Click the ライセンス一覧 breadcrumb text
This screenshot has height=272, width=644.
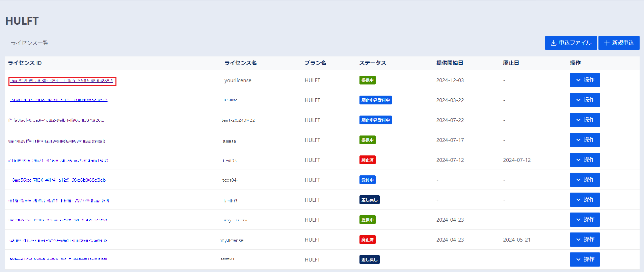(29, 43)
